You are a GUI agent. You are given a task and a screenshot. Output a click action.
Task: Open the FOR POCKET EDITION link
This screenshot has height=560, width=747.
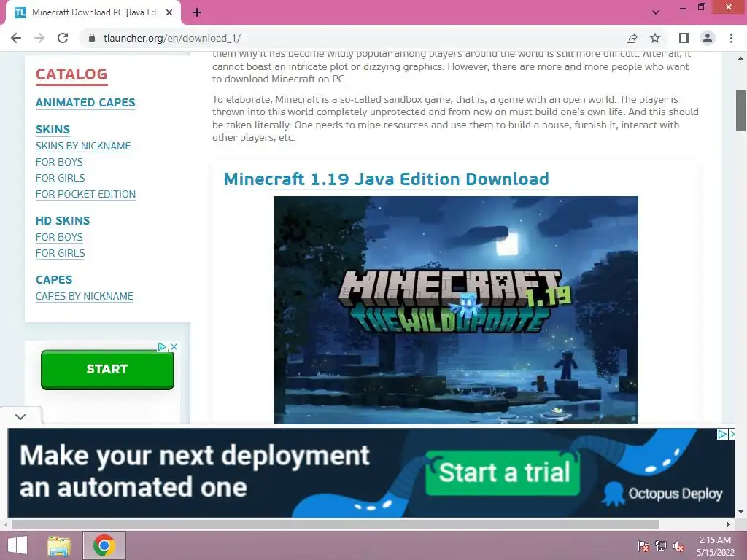(86, 194)
